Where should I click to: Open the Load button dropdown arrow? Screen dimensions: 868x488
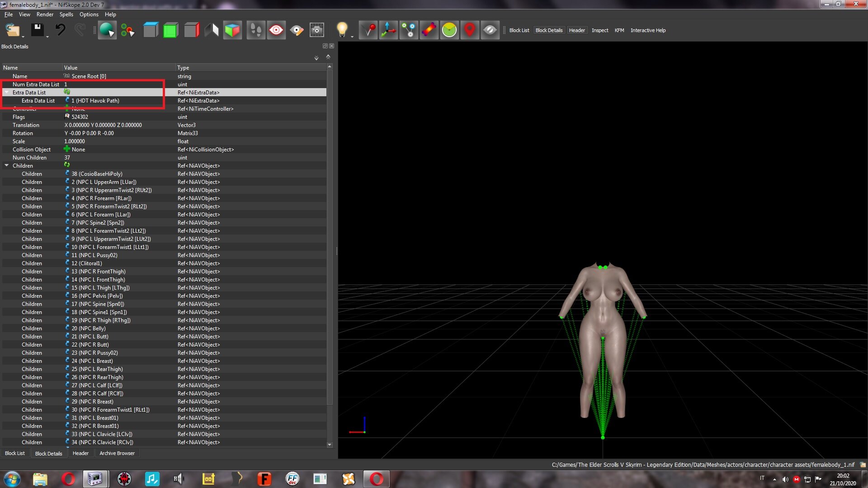[x=23, y=37]
